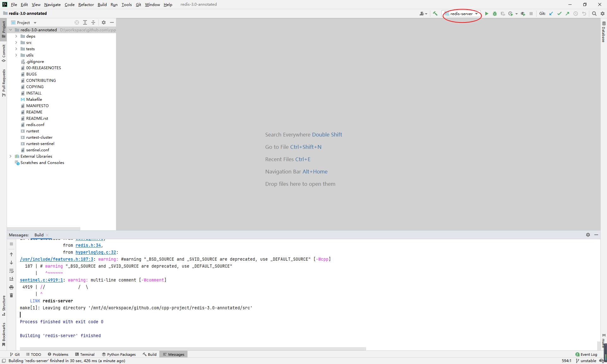Open sentinel.c:4919:1 warning link
Image resolution: width=607 pixels, height=364 pixels.
41,280
